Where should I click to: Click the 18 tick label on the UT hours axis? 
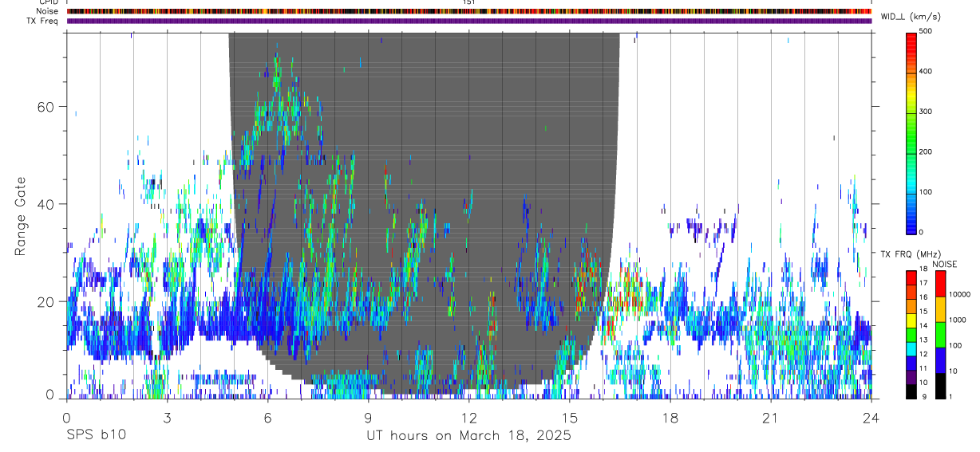click(670, 418)
